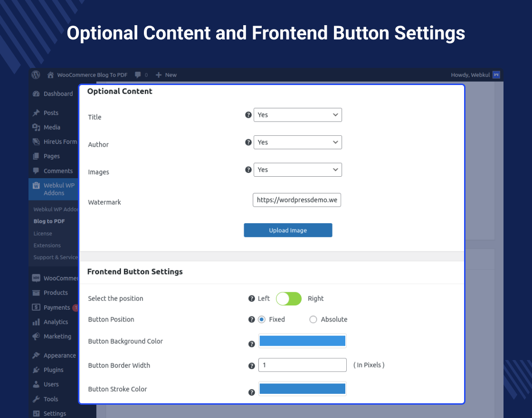Select the Fixed button position radio
Image resolution: width=532 pixels, height=418 pixels.
point(262,319)
